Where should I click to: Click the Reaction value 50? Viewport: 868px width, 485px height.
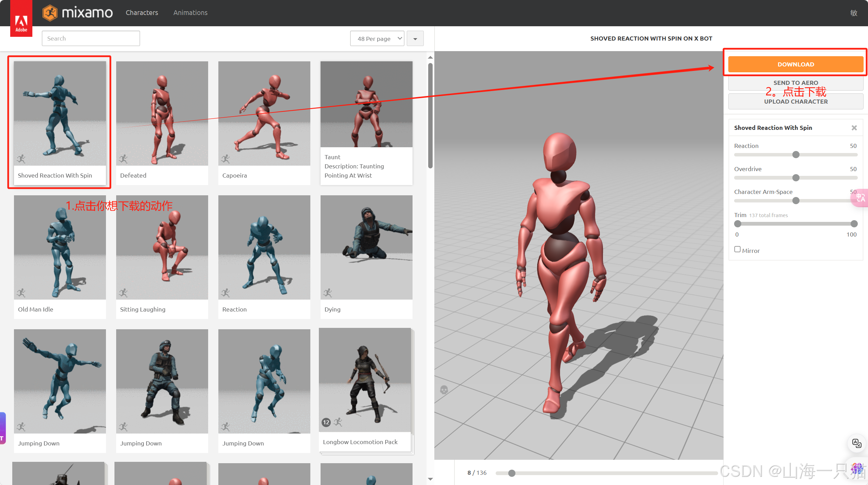click(853, 146)
